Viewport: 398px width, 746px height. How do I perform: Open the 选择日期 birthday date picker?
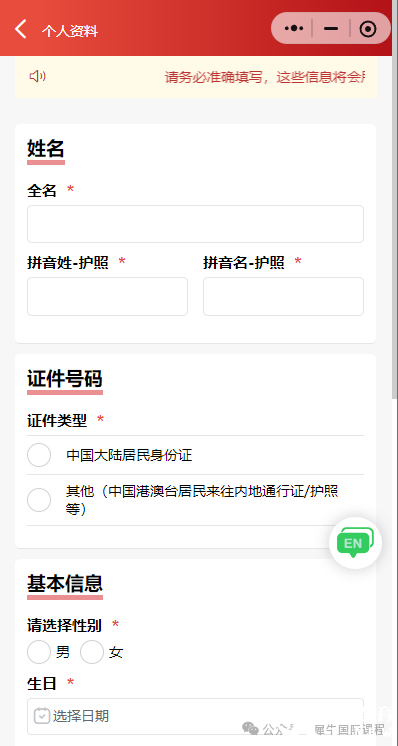195,716
